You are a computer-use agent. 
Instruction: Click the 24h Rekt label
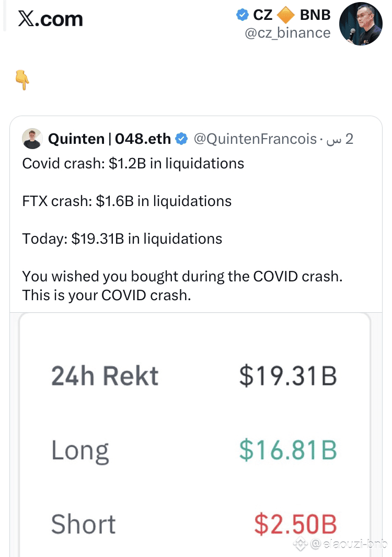pos(105,376)
